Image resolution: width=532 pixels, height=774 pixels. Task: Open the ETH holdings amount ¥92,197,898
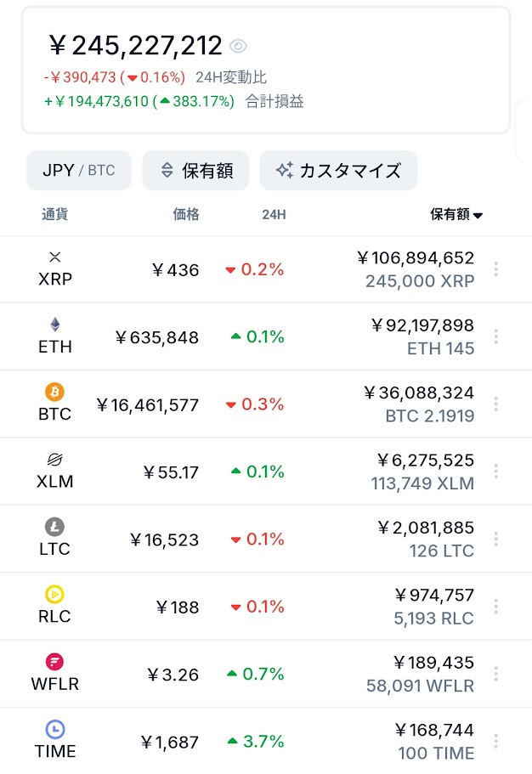pos(423,325)
